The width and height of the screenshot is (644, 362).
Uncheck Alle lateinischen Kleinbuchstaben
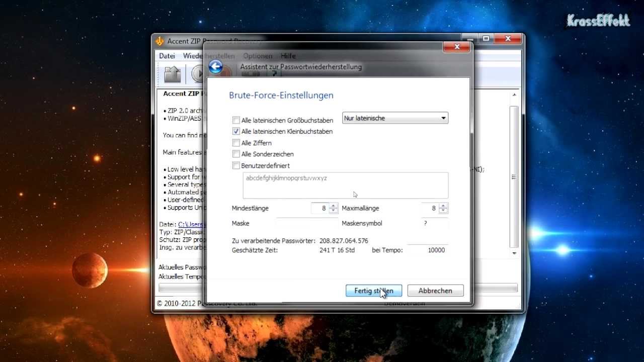click(236, 131)
